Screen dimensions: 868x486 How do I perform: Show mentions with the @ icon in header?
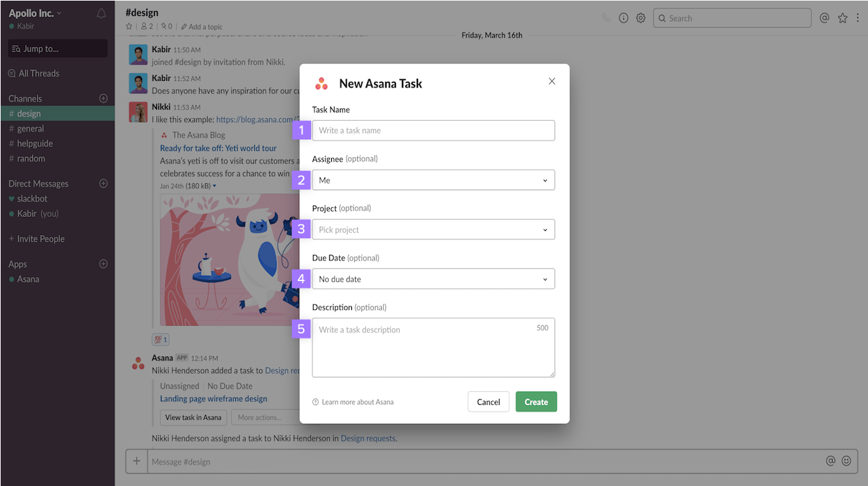pyautogui.click(x=825, y=18)
